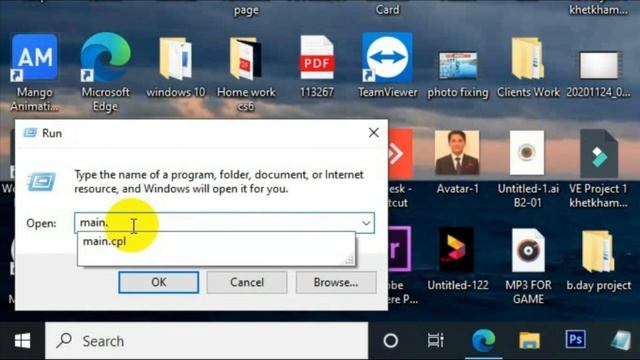Click the Run icon in the title bar
Screen dimensions: 640x360
click(30, 133)
